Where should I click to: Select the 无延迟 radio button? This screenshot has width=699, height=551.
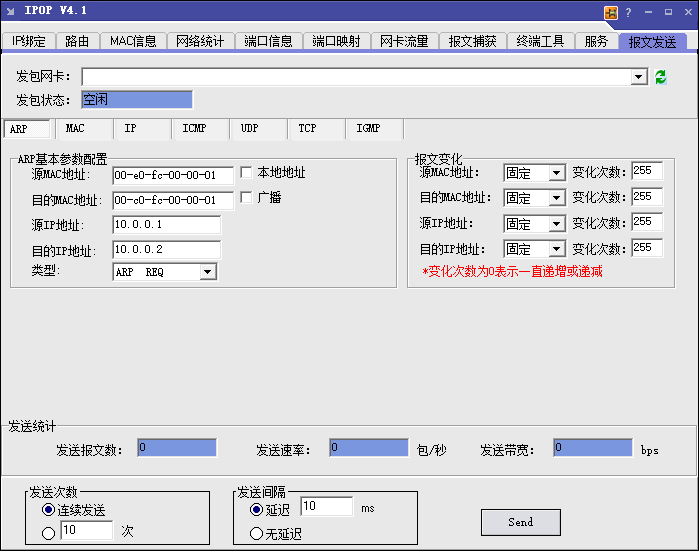(x=256, y=533)
